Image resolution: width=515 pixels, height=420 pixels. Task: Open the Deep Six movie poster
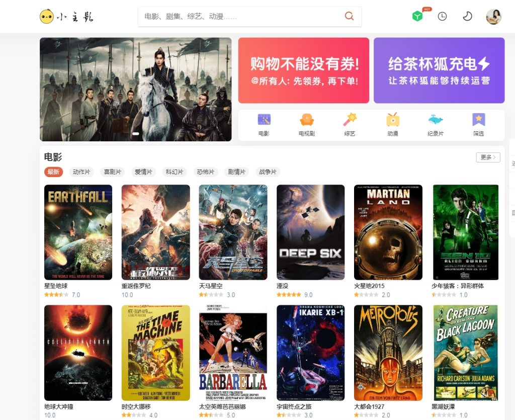click(x=311, y=232)
